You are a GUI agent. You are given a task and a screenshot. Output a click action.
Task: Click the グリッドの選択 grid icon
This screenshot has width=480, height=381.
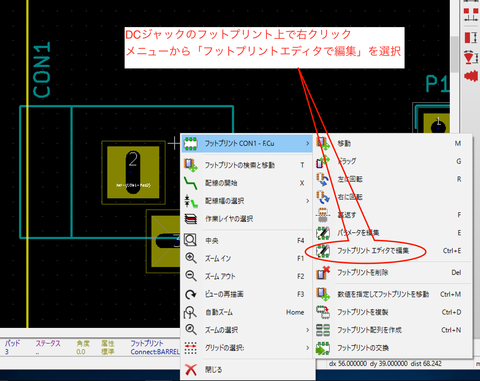click(x=191, y=348)
